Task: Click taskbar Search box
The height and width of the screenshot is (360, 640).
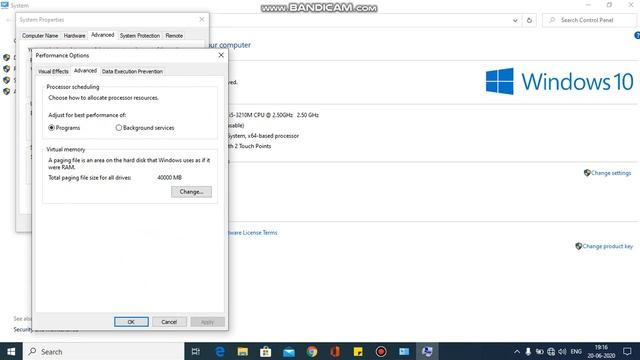Action: pos(103,351)
